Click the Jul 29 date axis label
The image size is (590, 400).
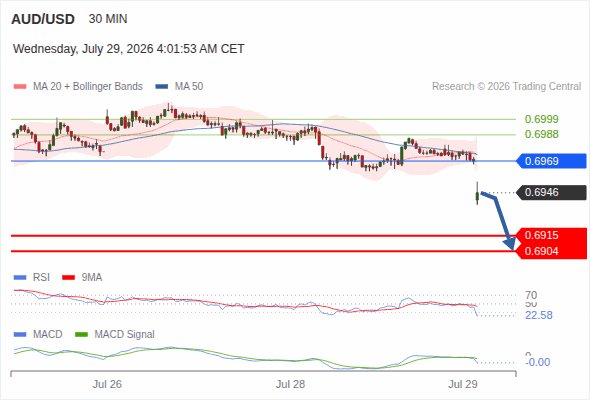coord(463,384)
